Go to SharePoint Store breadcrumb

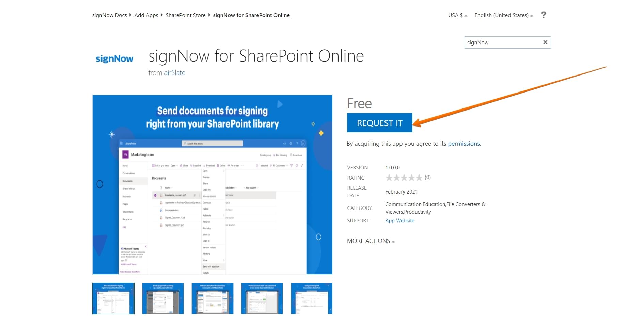186,15
